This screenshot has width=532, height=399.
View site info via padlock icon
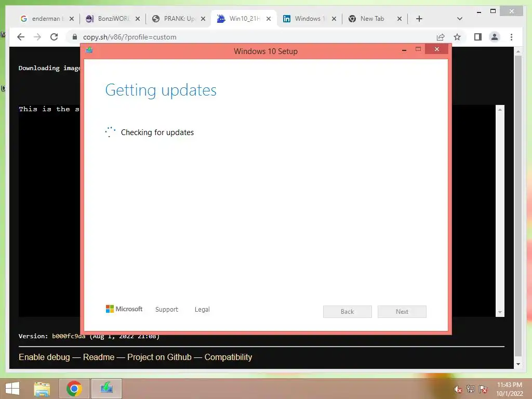[x=75, y=37]
